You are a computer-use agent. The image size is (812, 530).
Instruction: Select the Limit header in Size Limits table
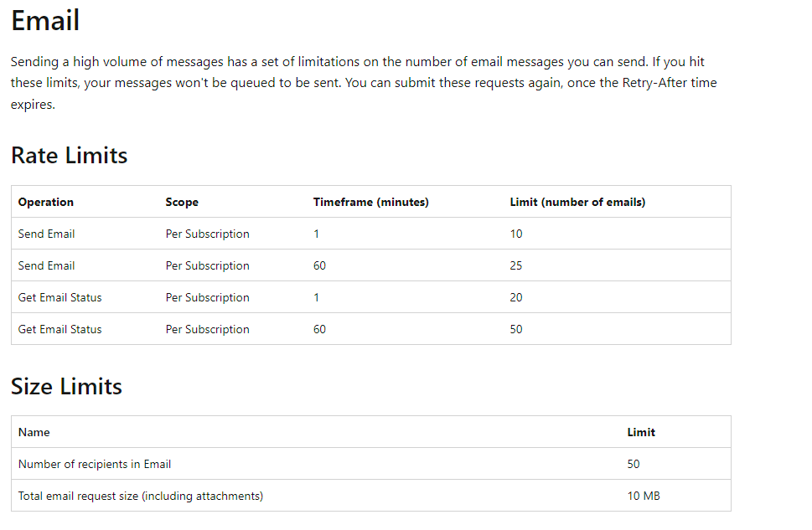[x=641, y=432]
